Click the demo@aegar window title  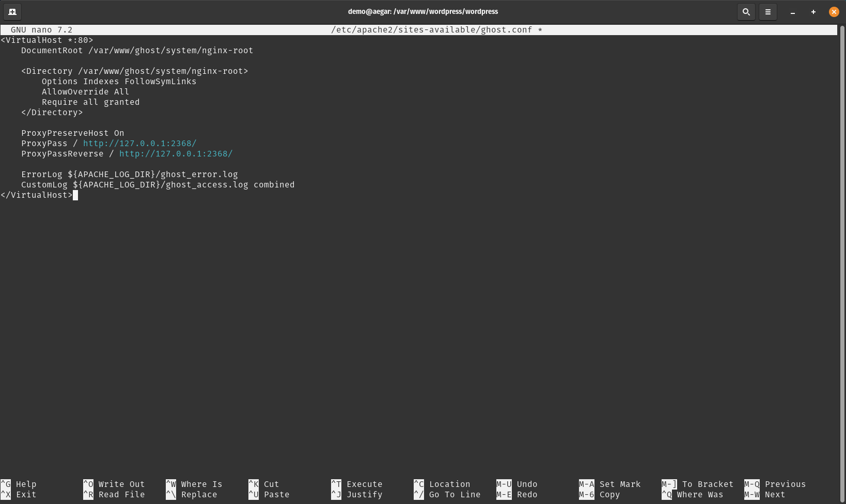(x=423, y=11)
